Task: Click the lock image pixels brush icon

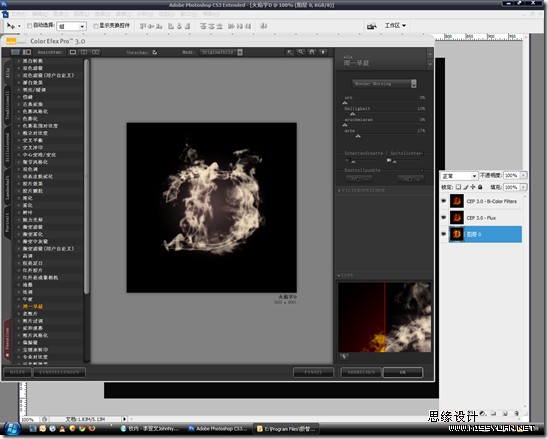Action: pyautogui.click(x=466, y=187)
